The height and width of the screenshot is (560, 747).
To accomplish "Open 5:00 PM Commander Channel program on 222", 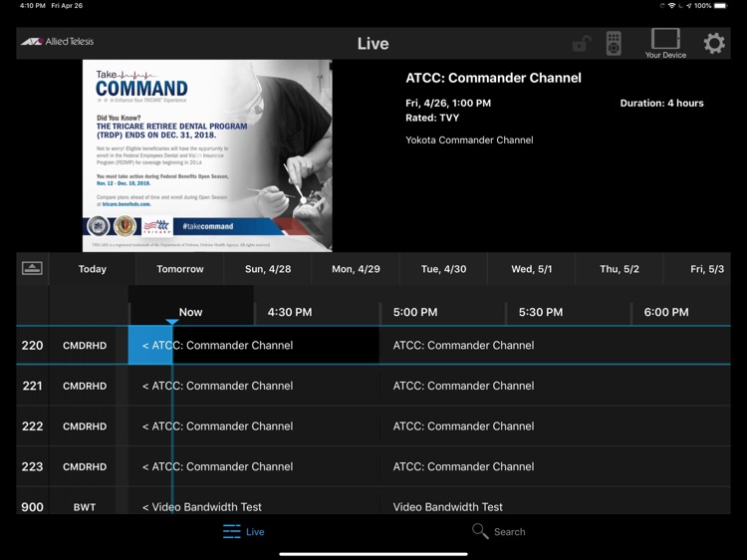I will tap(555, 426).
